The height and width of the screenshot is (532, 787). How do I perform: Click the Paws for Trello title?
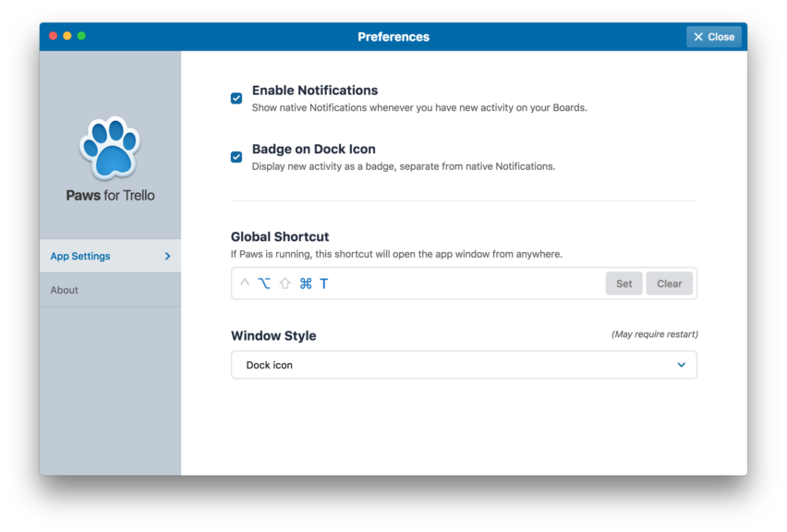[x=111, y=195]
